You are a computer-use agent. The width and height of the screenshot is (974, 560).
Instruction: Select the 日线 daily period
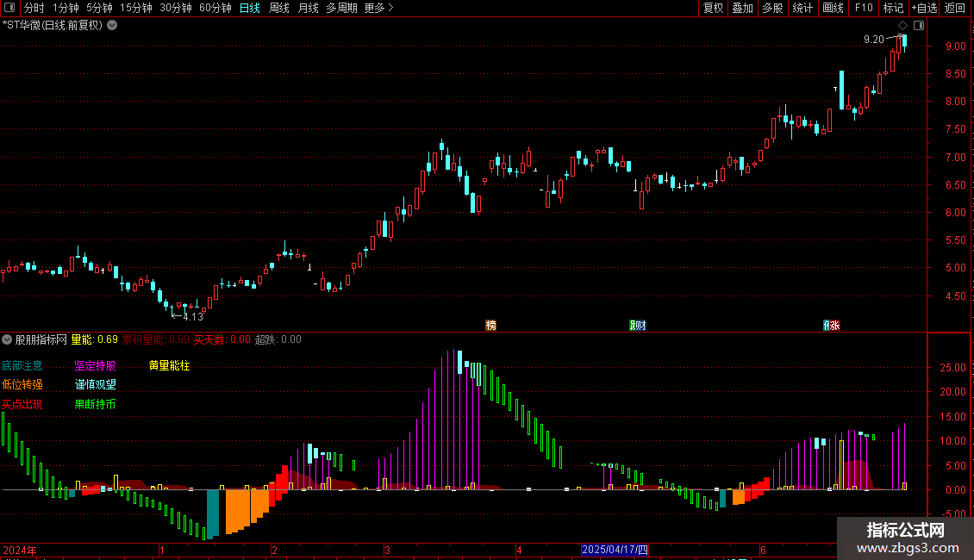pyautogui.click(x=250, y=8)
